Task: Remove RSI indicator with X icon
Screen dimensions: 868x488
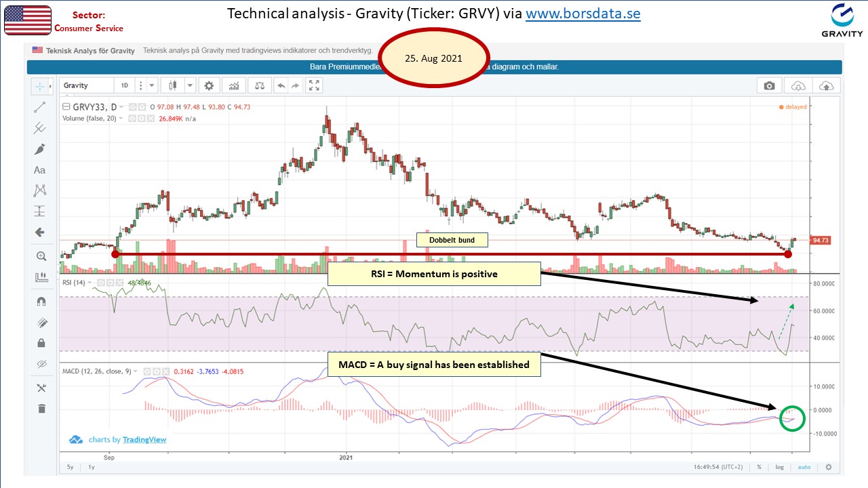Action: [119, 283]
